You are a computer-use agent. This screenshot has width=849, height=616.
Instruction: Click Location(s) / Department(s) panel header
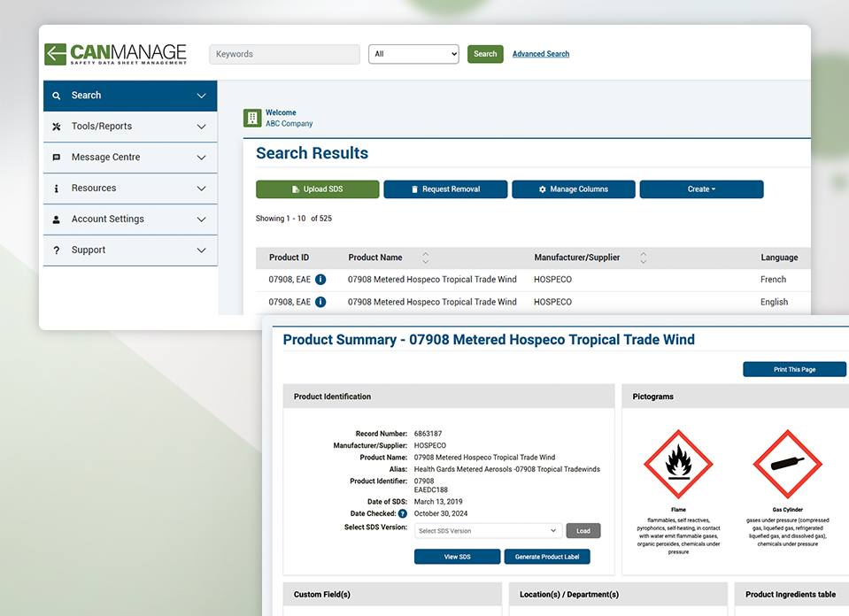click(x=618, y=595)
